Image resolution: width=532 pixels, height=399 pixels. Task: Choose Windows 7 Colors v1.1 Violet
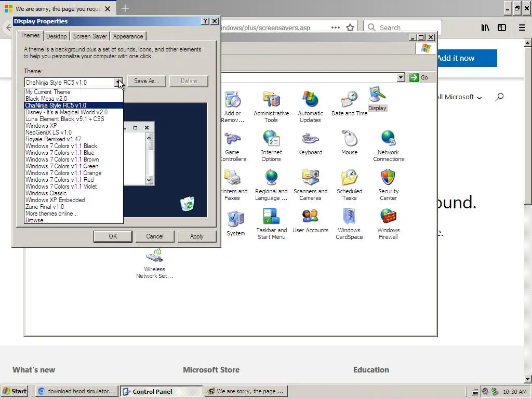pos(74,187)
